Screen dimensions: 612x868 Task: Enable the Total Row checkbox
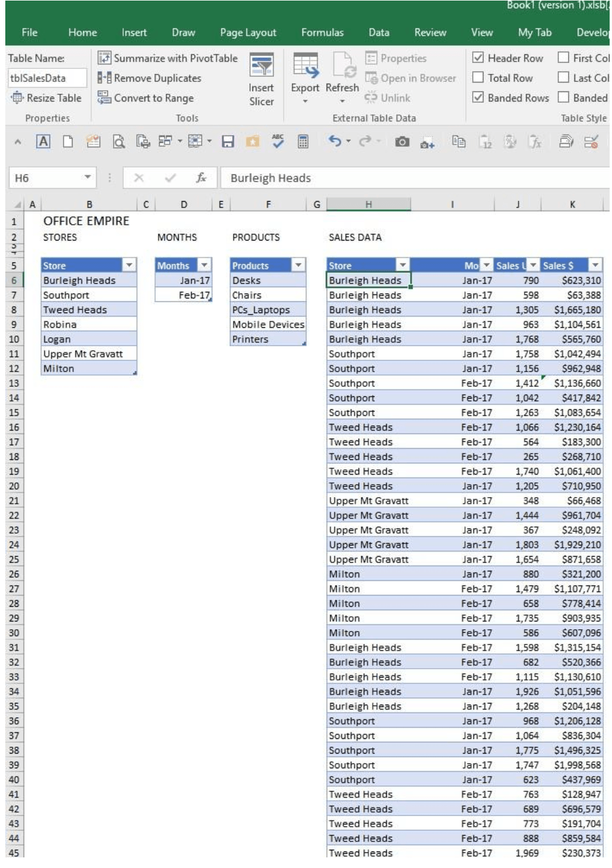pyautogui.click(x=478, y=77)
